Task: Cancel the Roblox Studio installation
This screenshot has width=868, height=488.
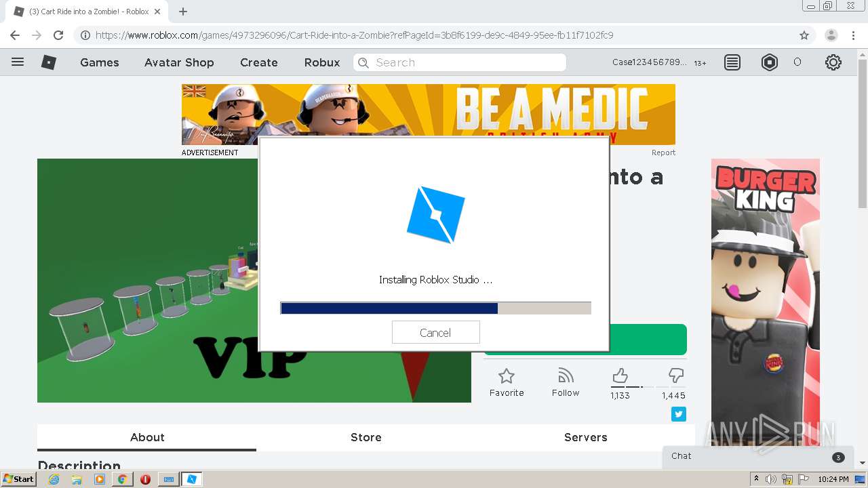Action: coord(435,333)
